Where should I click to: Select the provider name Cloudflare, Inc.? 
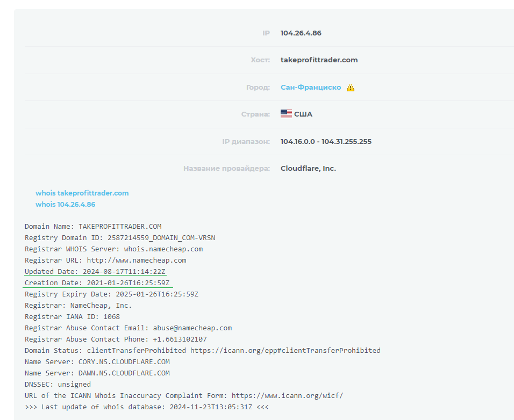coord(308,168)
